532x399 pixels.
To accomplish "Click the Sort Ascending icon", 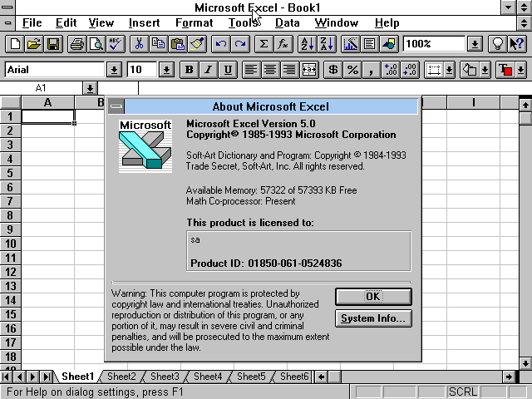I will point(307,44).
